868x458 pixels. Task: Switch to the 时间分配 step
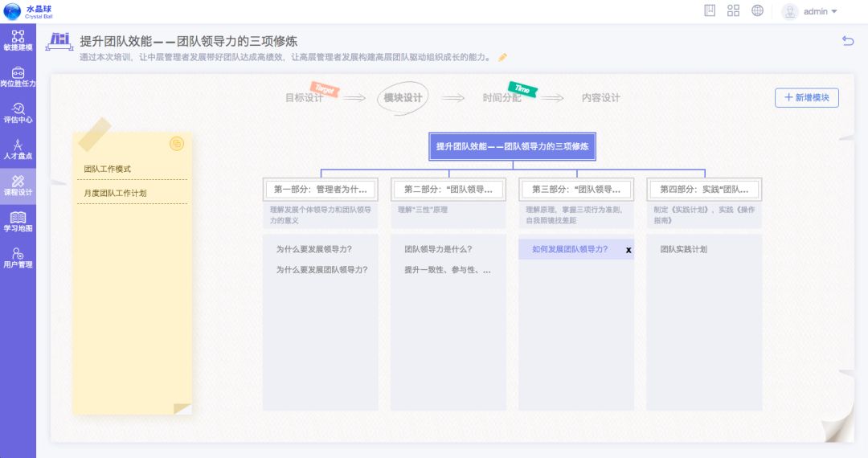click(502, 98)
